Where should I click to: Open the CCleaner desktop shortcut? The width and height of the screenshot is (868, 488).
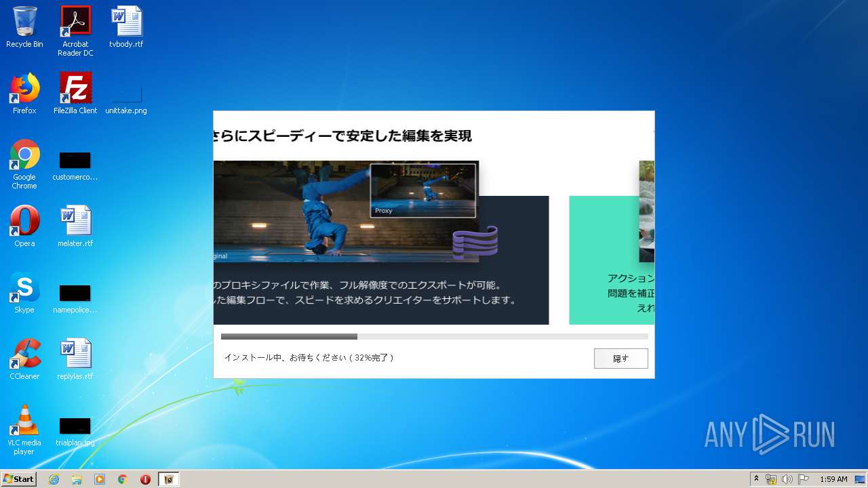click(24, 359)
